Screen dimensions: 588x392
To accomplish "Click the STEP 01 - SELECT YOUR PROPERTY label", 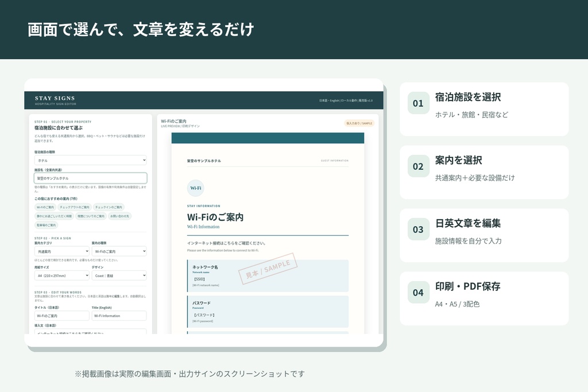I will (63, 122).
